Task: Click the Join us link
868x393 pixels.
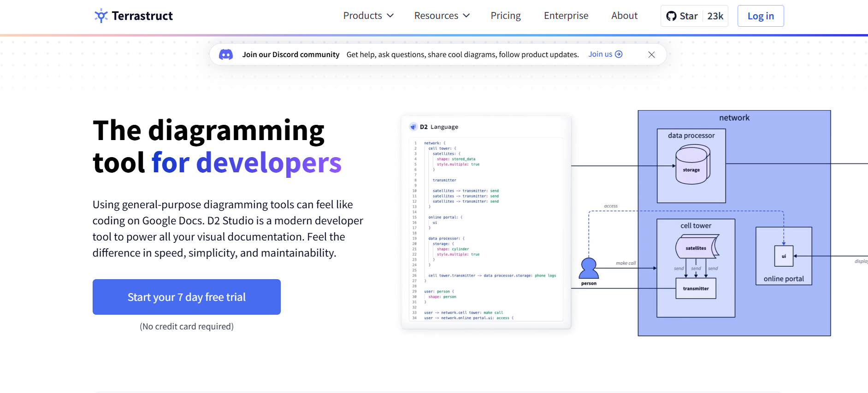Action: 605,54
